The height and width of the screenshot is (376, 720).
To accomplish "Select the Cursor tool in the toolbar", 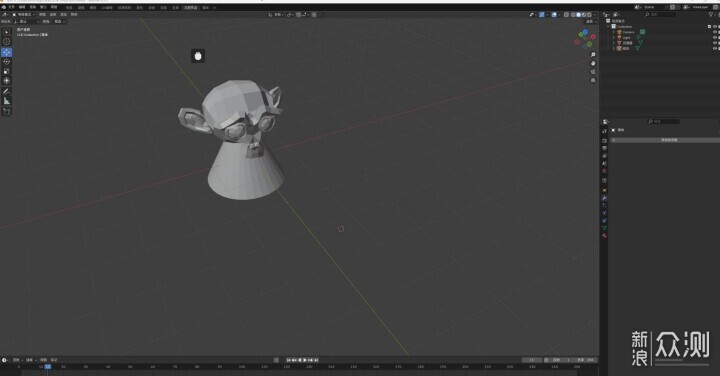I will point(6,42).
